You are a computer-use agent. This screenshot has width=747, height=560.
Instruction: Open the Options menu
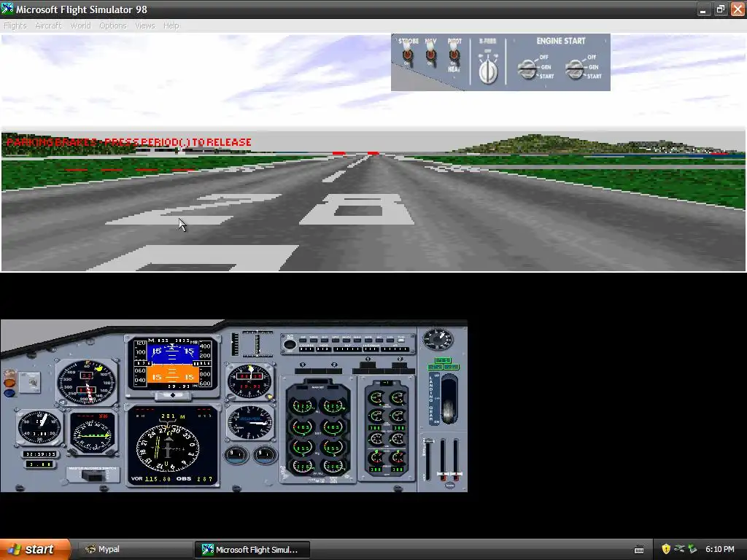pos(113,26)
